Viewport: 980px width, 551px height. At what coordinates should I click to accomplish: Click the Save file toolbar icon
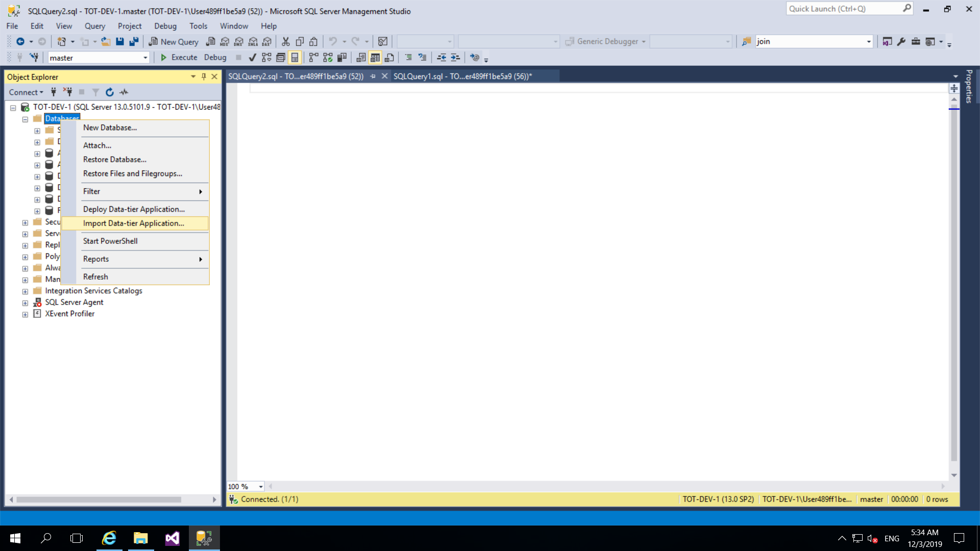coord(120,42)
